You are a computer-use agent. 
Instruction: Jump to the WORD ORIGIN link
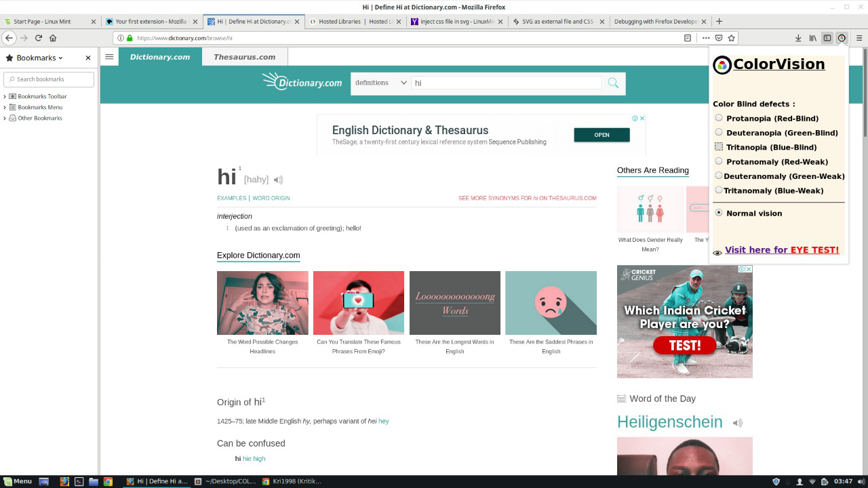click(x=271, y=198)
